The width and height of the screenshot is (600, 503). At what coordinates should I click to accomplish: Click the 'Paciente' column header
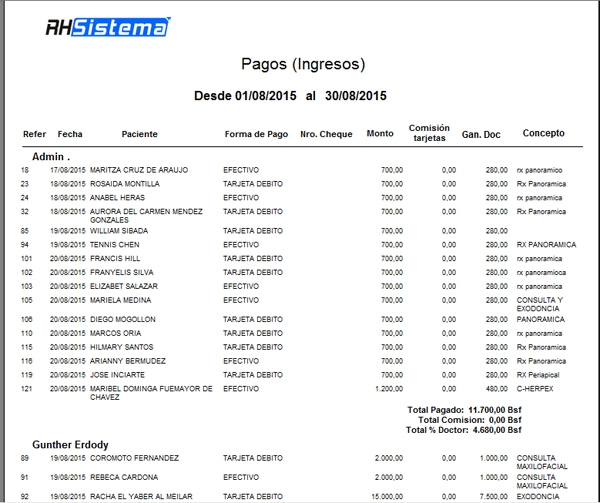[x=140, y=134]
